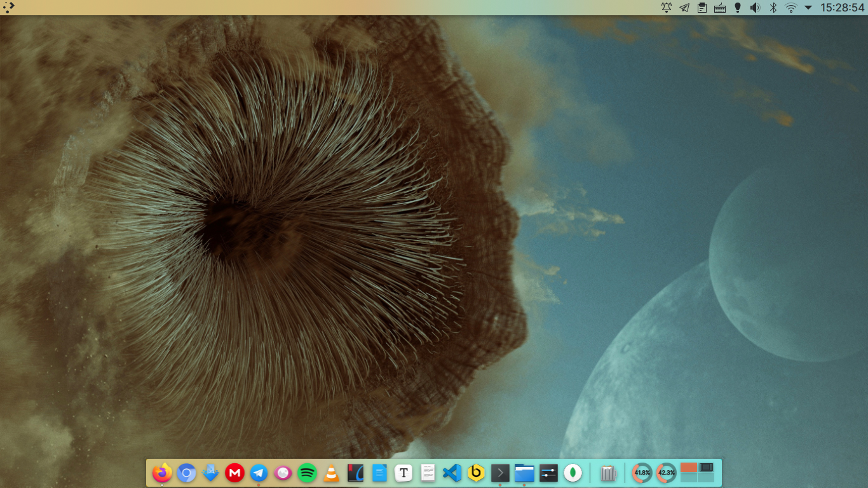
Task: Open Telegram from the dock
Action: coord(259,473)
